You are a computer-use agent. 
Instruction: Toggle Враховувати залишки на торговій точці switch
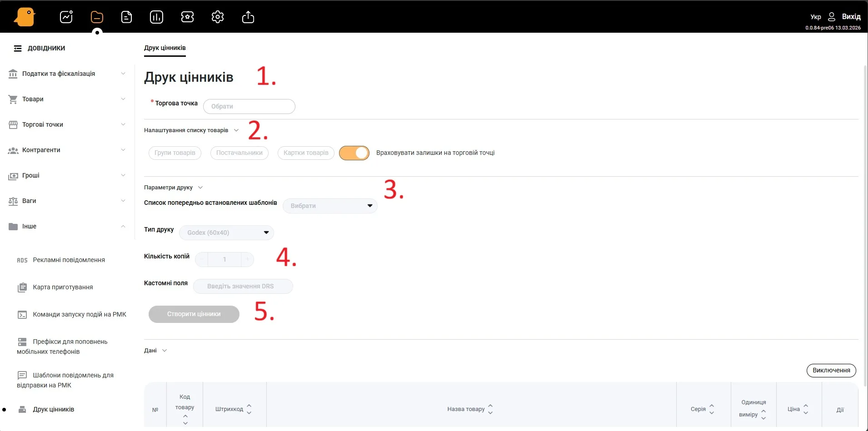click(354, 153)
